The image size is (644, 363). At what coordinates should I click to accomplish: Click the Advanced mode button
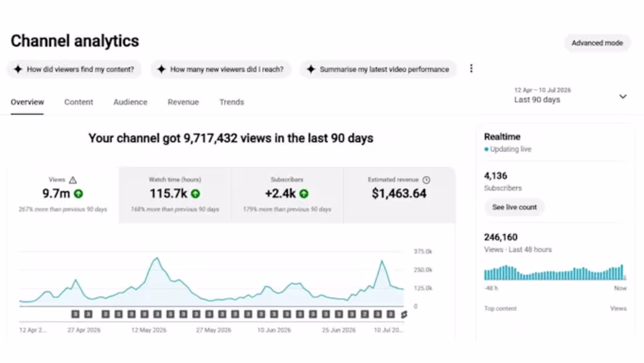click(x=597, y=43)
